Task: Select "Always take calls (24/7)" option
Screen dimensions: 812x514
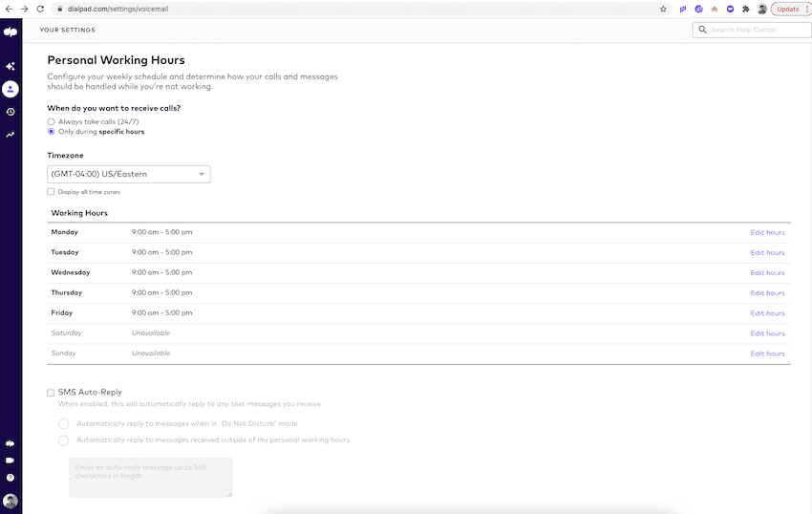Action: click(52, 121)
